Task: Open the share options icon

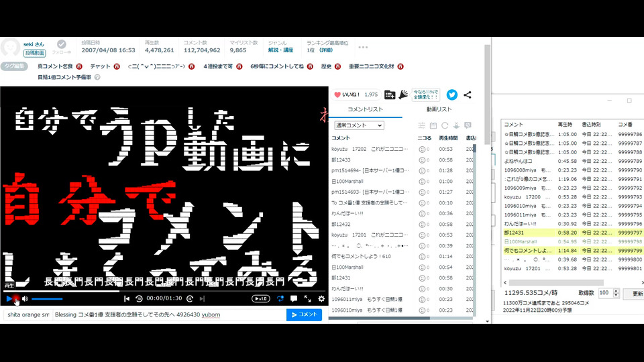Action: 468,95
